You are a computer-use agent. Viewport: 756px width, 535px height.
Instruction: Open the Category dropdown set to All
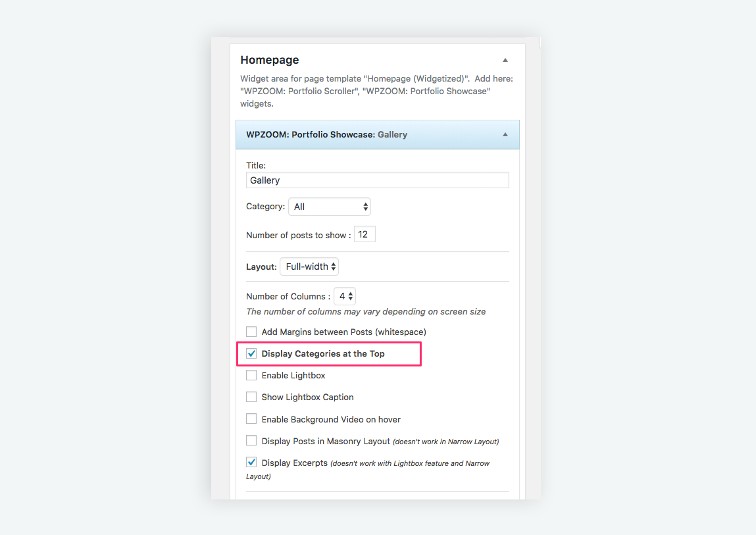tap(330, 207)
